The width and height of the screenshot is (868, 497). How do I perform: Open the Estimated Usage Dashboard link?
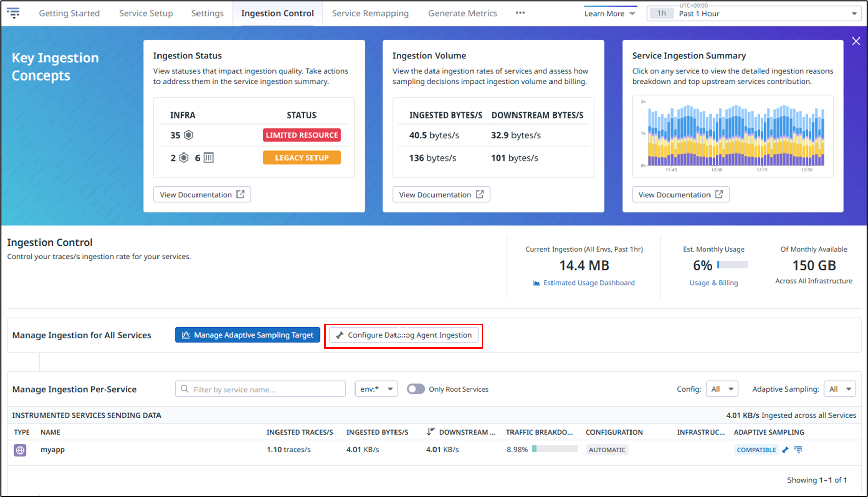(x=588, y=283)
